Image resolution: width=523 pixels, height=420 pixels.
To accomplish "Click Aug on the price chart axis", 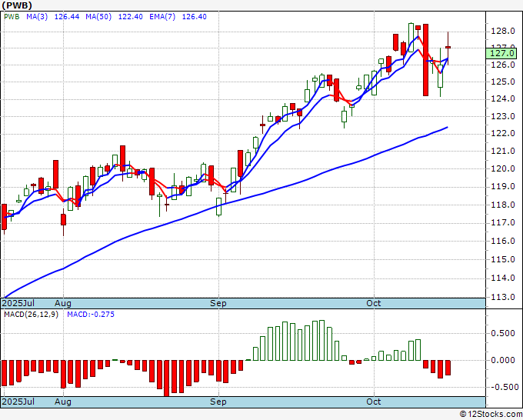I will coord(63,303).
